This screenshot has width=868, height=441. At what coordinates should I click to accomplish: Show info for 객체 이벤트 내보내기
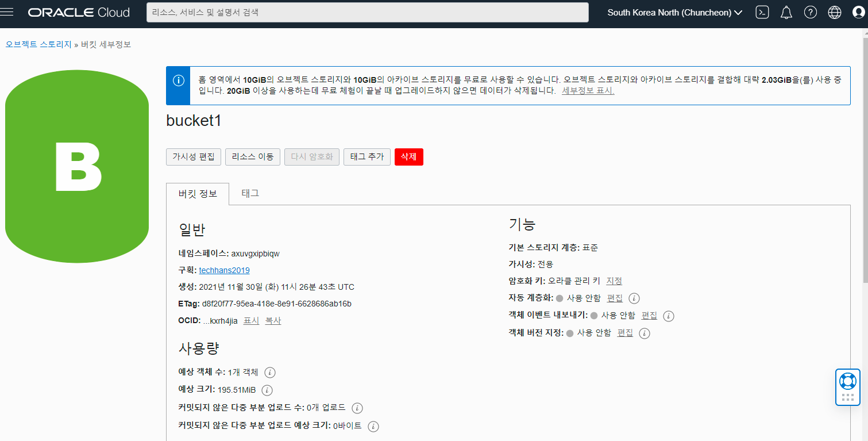(x=669, y=316)
